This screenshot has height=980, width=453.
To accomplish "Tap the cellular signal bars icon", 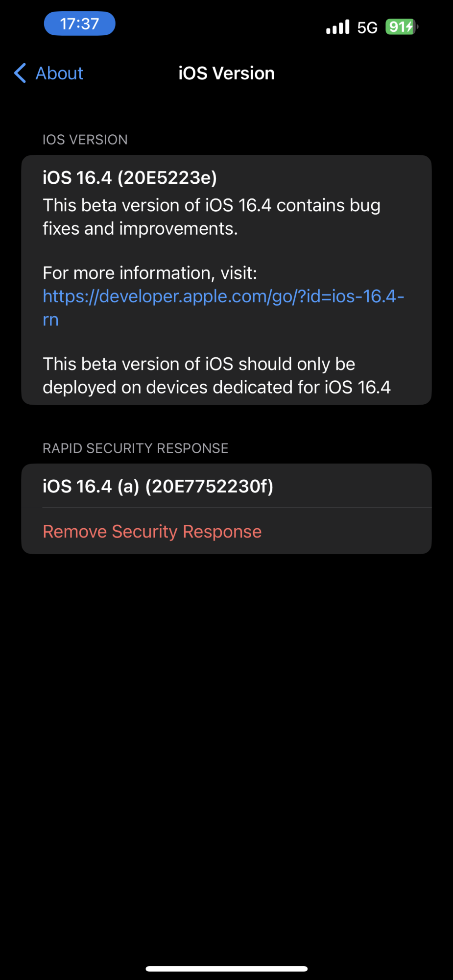I will pyautogui.click(x=338, y=27).
